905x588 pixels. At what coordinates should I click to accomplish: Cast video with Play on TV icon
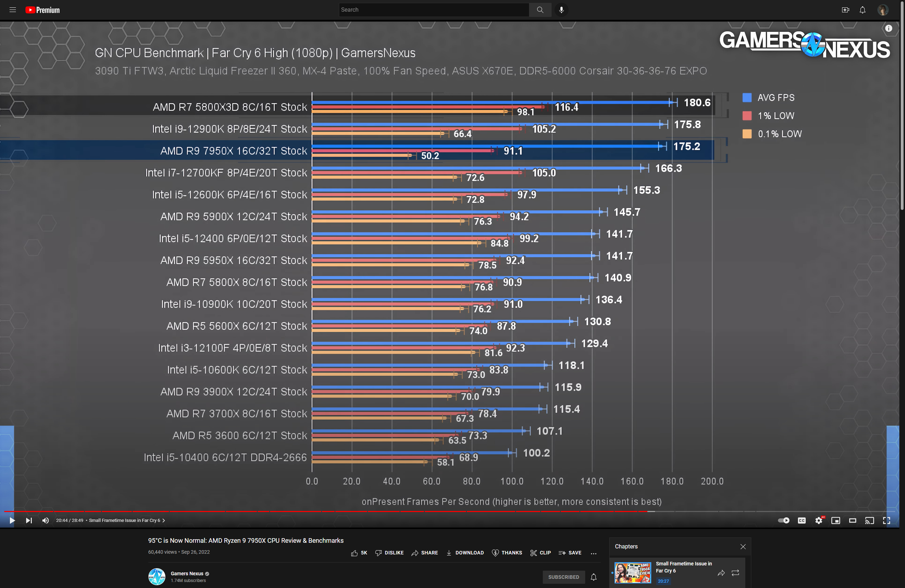(869, 520)
